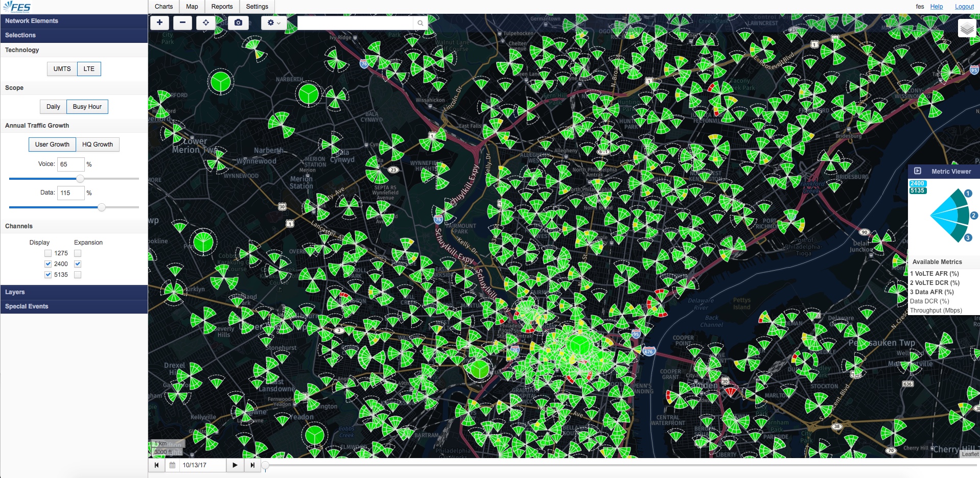Click the cube-shaped site marker near University City
The image size is (980, 478).
tap(479, 369)
